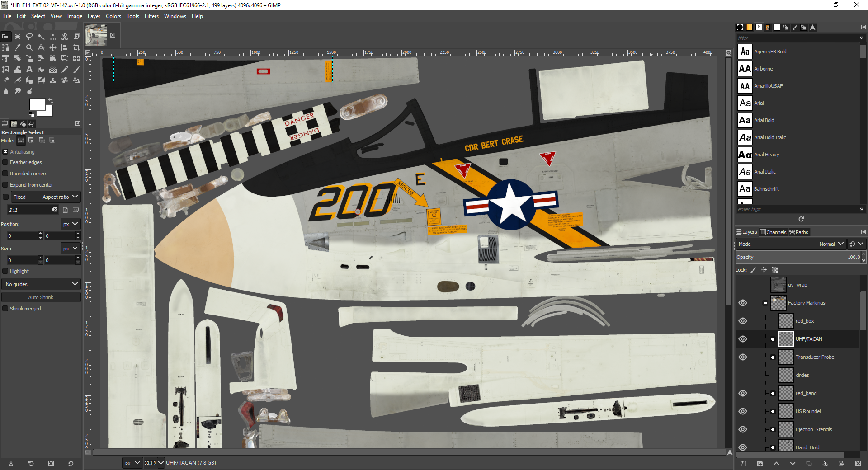Open the File menu
This screenshot has height=470, width=868.
click(x=7, y=16)
